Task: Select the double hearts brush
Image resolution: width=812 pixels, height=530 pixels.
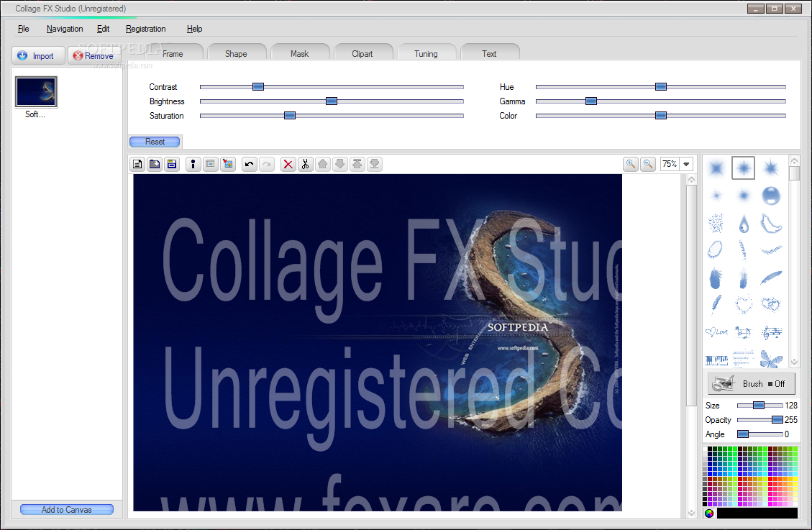Action: (770, 304)
